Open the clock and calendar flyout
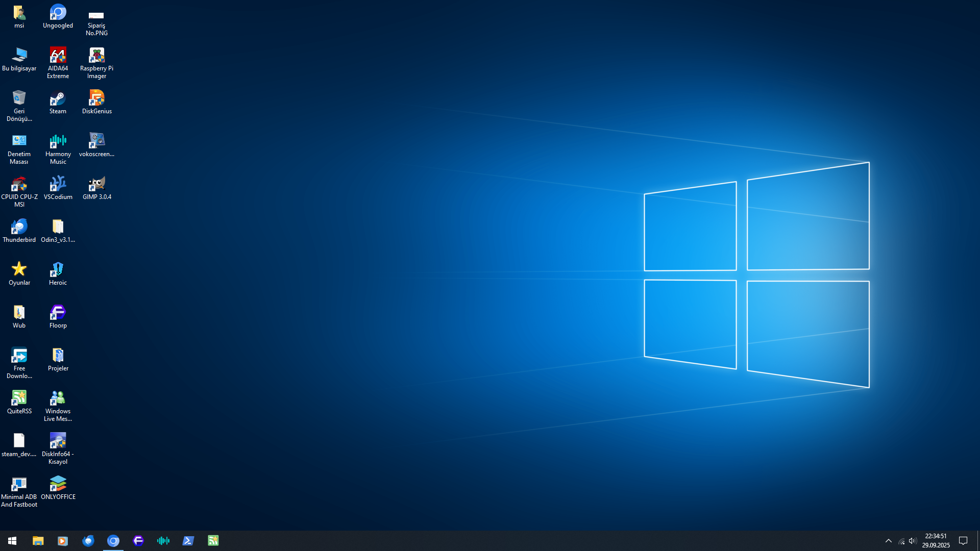Viewport: 980px width, 551px height. (936, 541)
